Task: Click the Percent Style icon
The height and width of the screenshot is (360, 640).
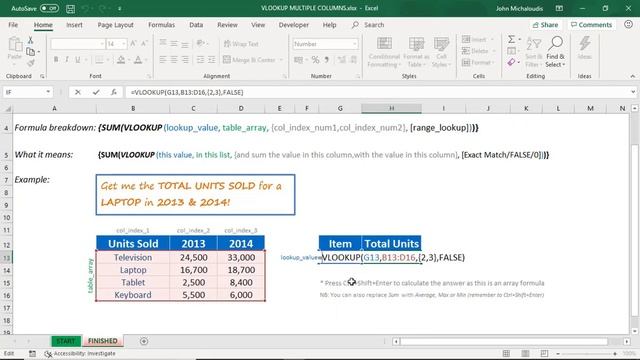Action: click(316, 60)
